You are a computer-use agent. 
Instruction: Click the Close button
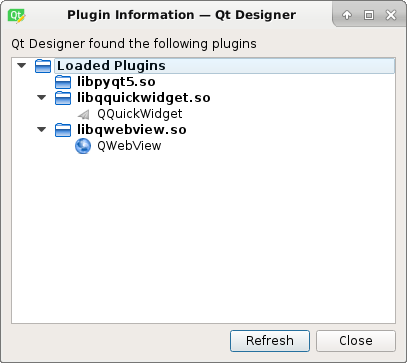[x=356, y=341]
